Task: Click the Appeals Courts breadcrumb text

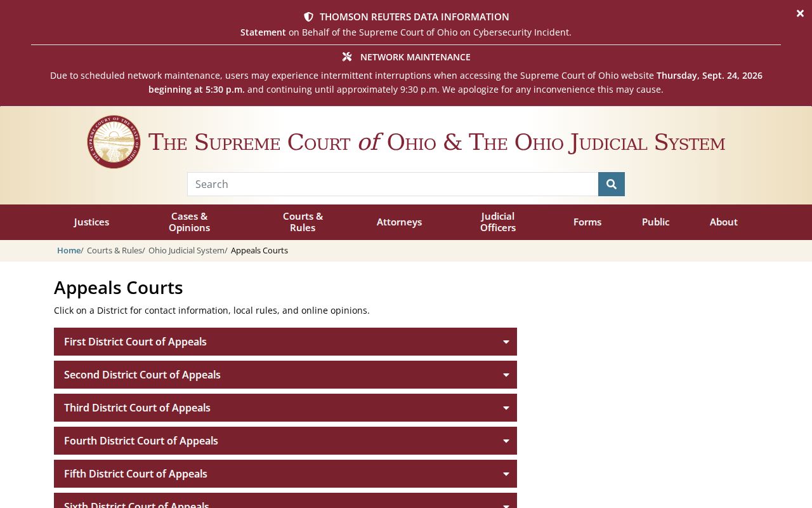Action: click(259, 251)
